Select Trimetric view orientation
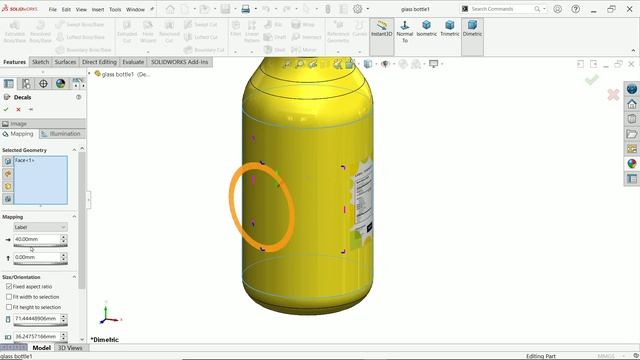 tap(449, 29)
